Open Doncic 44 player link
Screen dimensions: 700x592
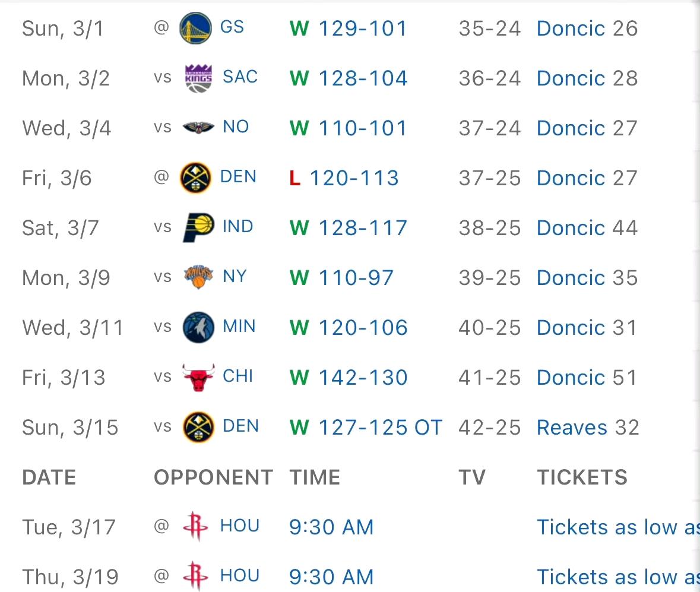[x=587, y=227]
